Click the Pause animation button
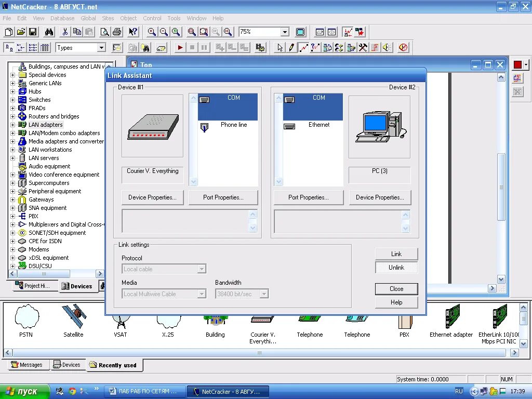Image resolution: width=532 pixels, height=399 pixels. 204,47
